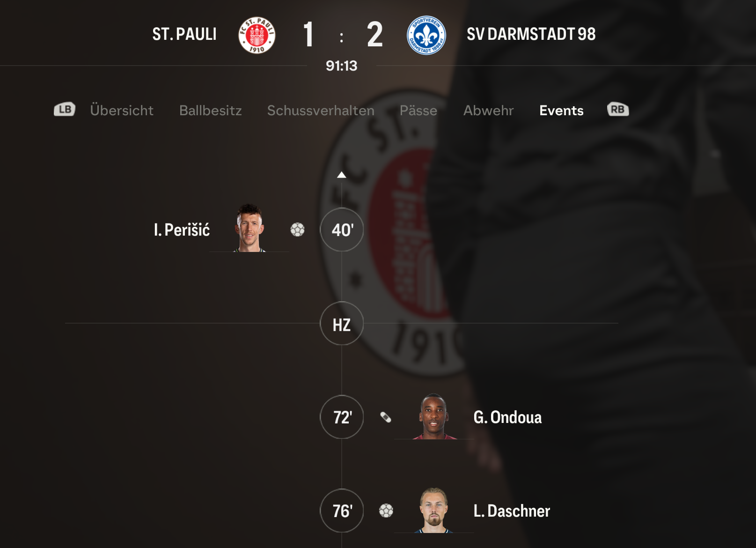Click I. Perišić's player portrait

click(250, 228)
